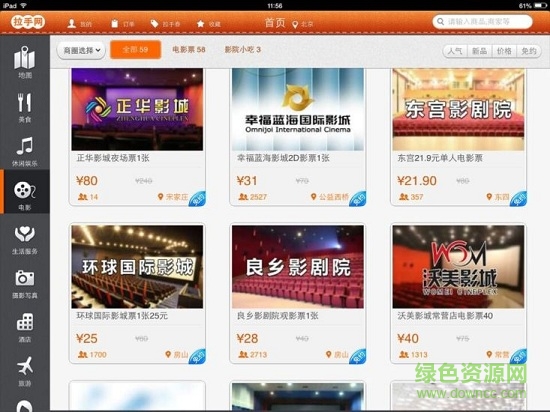
Task: Open deal 良乡影剧院观影票1张
Action: click(x=278, y=316)
